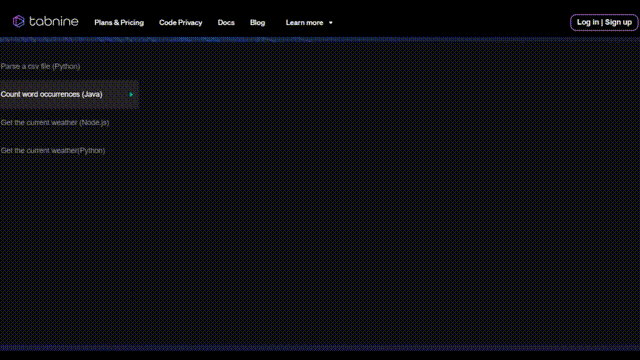Visit the Blog page
The height and width of the screenshot is (360, 640).
(x=258, y=23)
